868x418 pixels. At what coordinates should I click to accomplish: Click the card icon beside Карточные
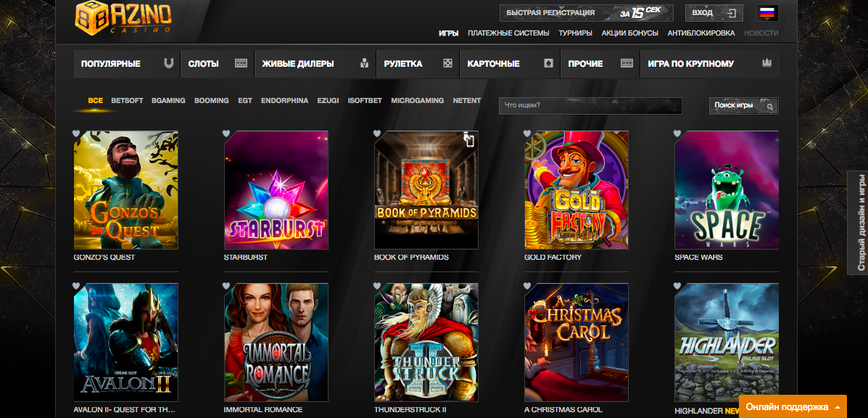click(549, 64)
